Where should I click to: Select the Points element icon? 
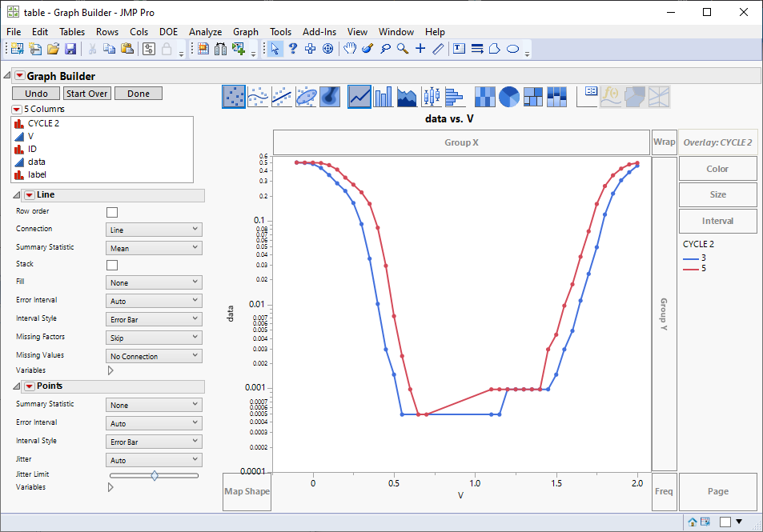pos(234,96)
